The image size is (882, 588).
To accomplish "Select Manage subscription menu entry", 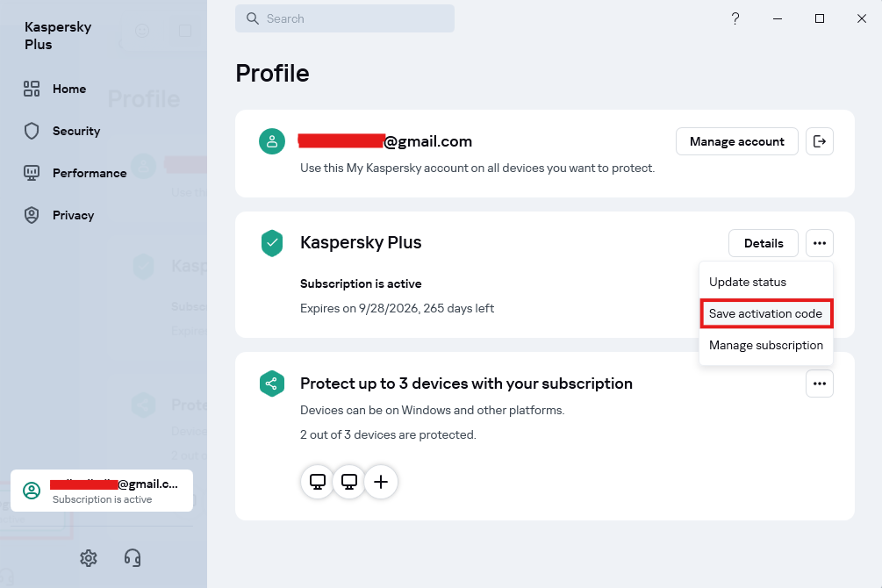I will click(765, 345).
